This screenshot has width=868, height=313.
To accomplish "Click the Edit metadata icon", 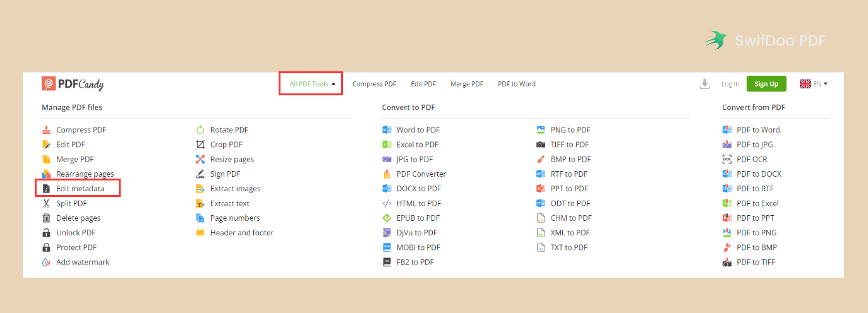I will point(46,189).
